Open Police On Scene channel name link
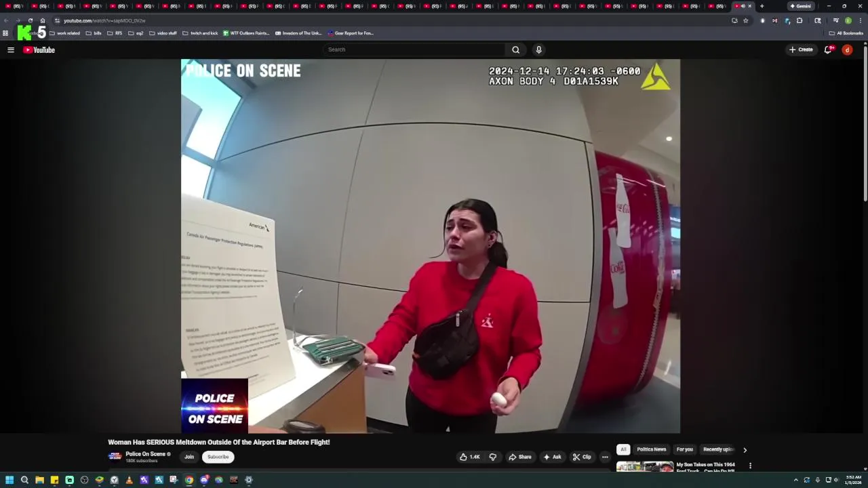 145,454
